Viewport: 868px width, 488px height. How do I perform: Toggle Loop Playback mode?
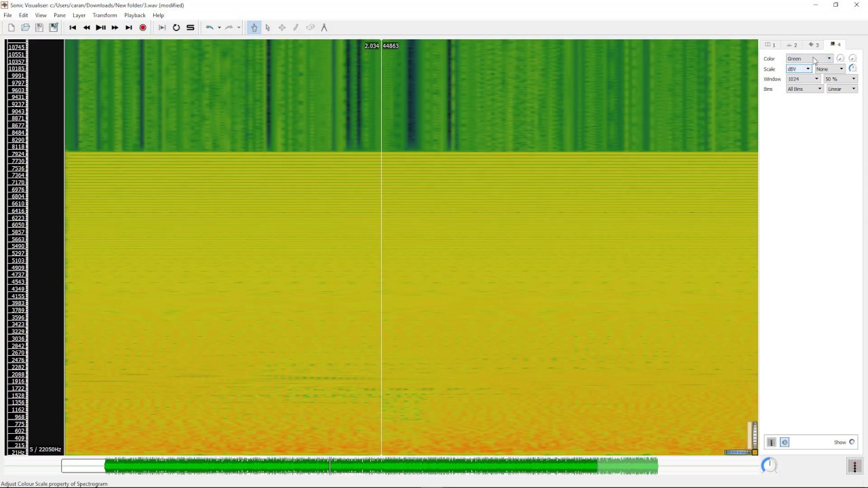point(176,28)
